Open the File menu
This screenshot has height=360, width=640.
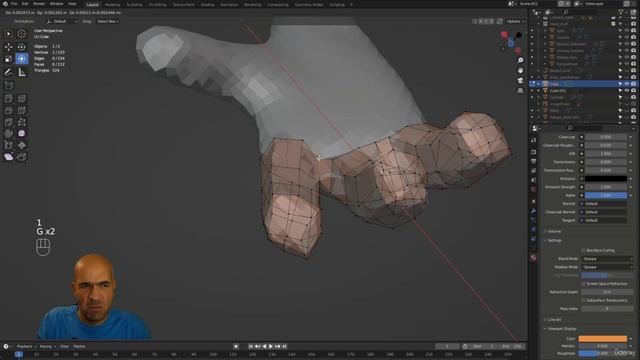pyautogui.click(x=14, y=4)
